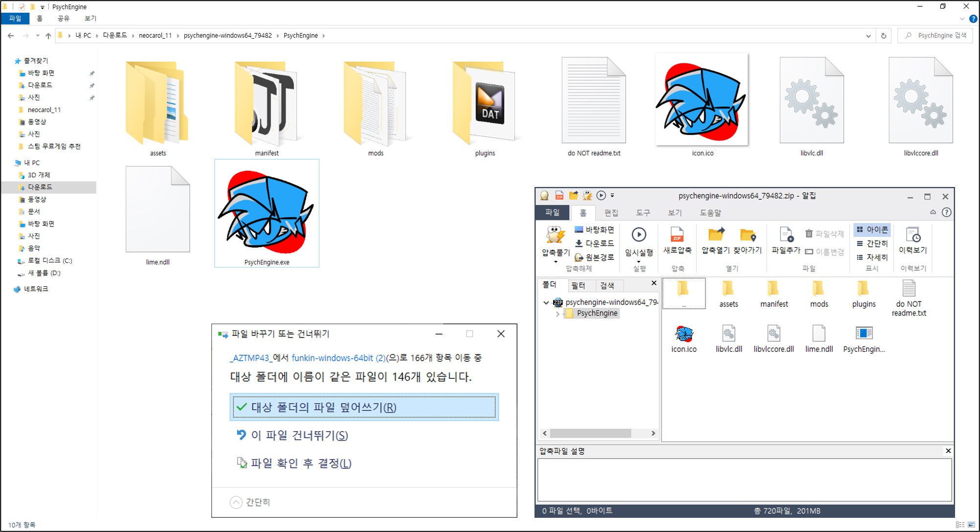The height and width of the screenshot is (532, 980).
Task: Select PsychEngine.exe in the Explorer window
Action: pyautogui.click(x=267, y=214)
